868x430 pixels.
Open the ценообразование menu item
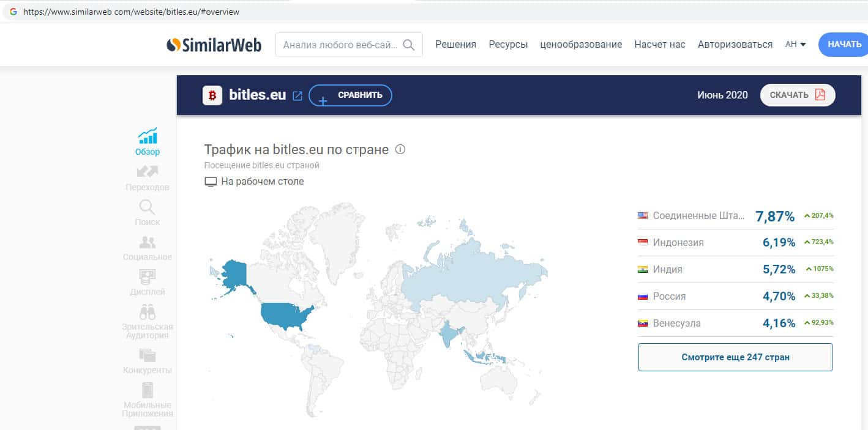[581, 45]
